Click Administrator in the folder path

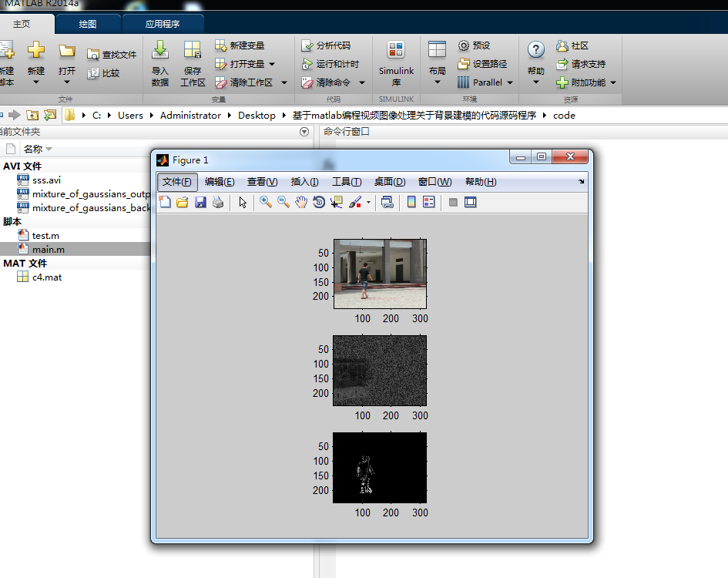pos(190,116)
